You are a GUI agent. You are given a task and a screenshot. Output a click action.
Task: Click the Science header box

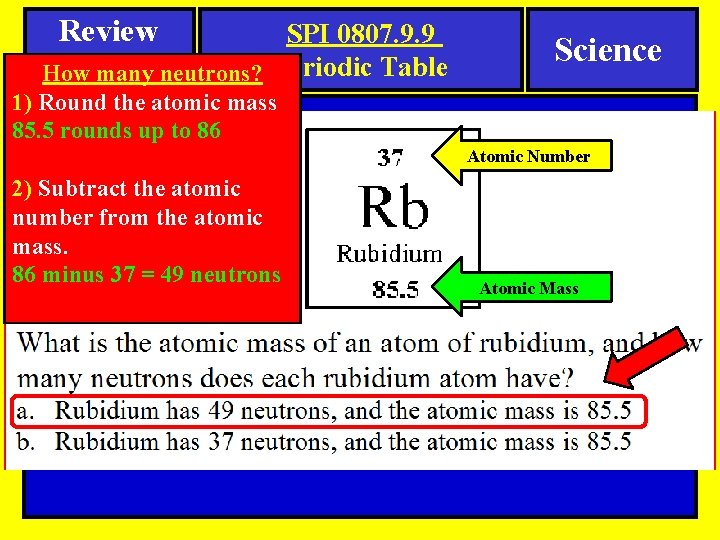612,50
